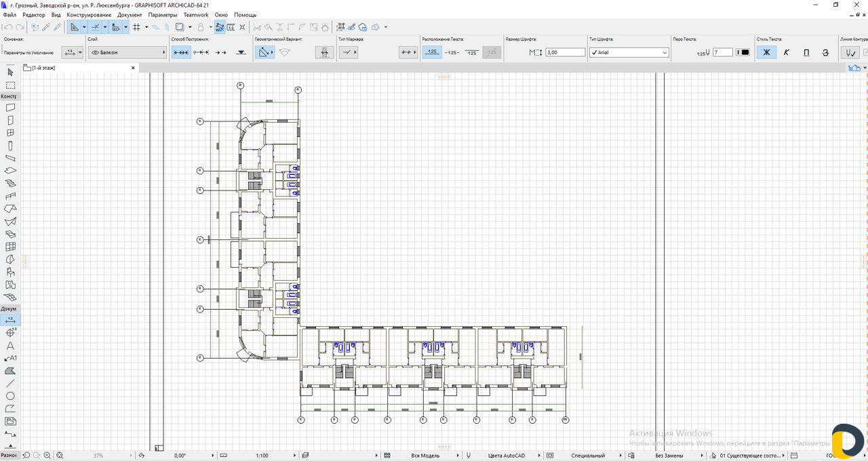Image resolution: width=868 pixels, height=461 pixels.
Task: Close the 1-й этаж tab
Action: [x=133, y=68]
